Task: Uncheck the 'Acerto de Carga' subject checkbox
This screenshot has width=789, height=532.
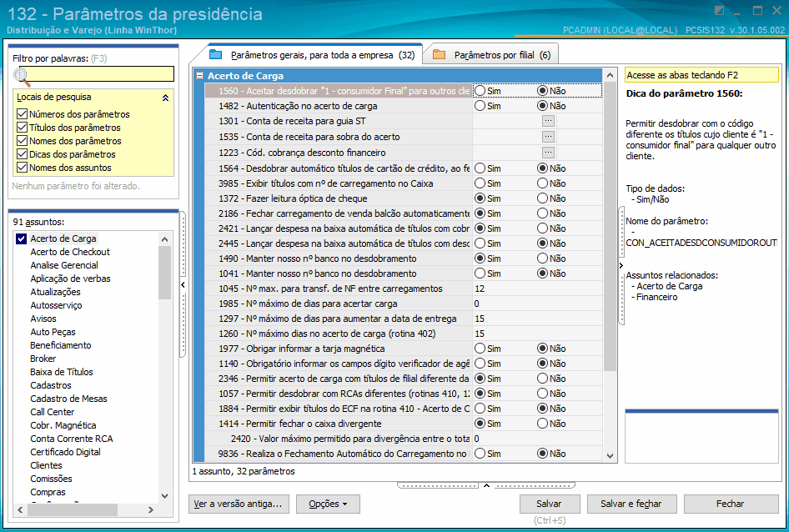Action: pyautogui.click(x=21, y=238)
